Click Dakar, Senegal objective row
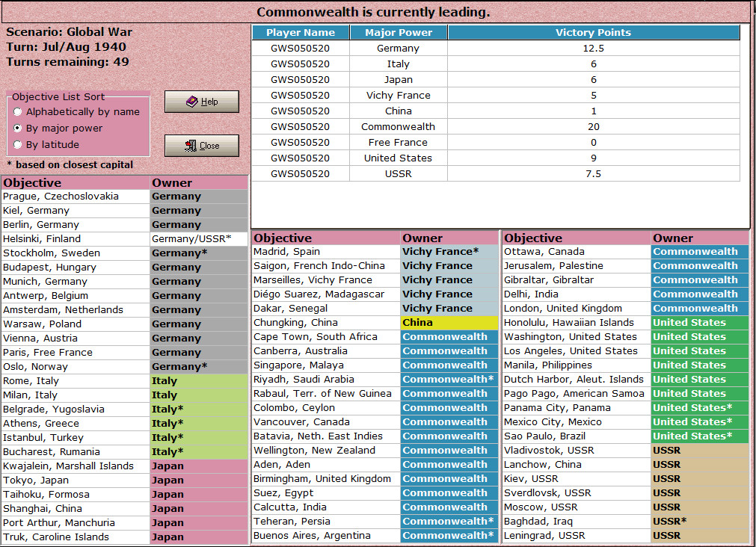 (x=375, y=309)
